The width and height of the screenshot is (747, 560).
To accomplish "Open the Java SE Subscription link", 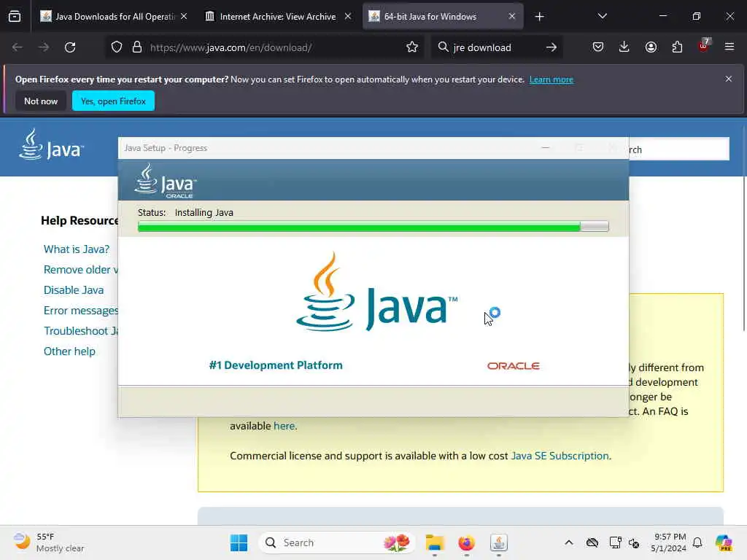I will tap(560, 456).
